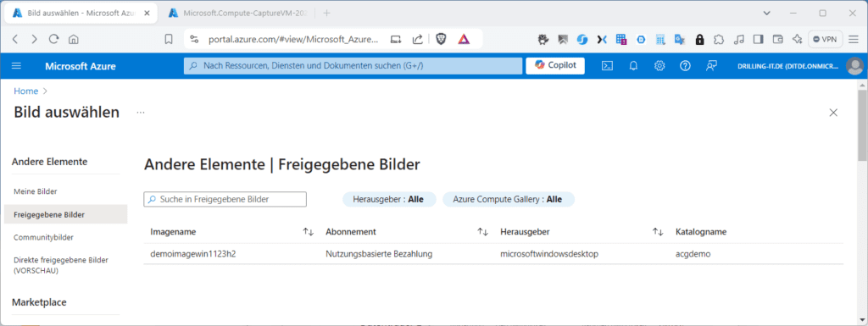The width and height of the screenshot is (868, 326).
Task: Open the Azure feedback icon
Action: tap(711, 66)
